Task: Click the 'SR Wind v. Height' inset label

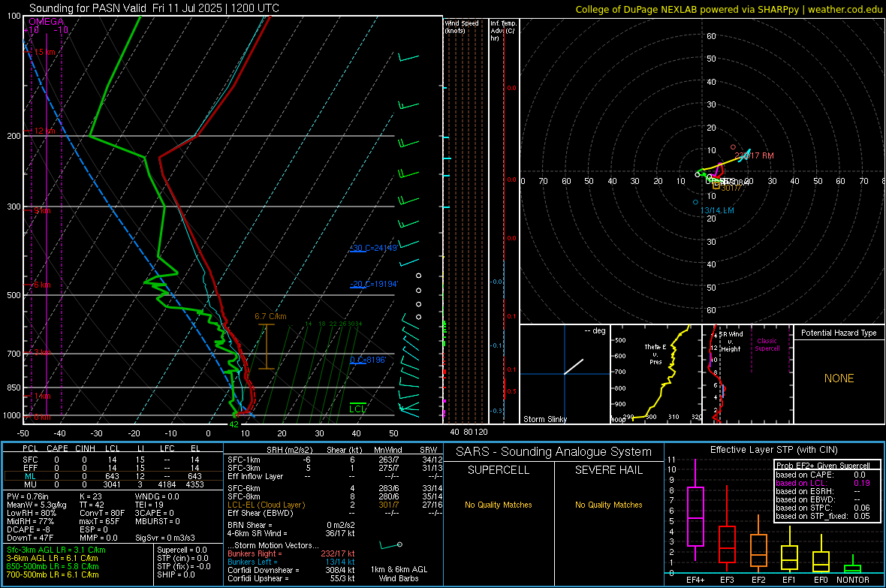Action: 731,342
